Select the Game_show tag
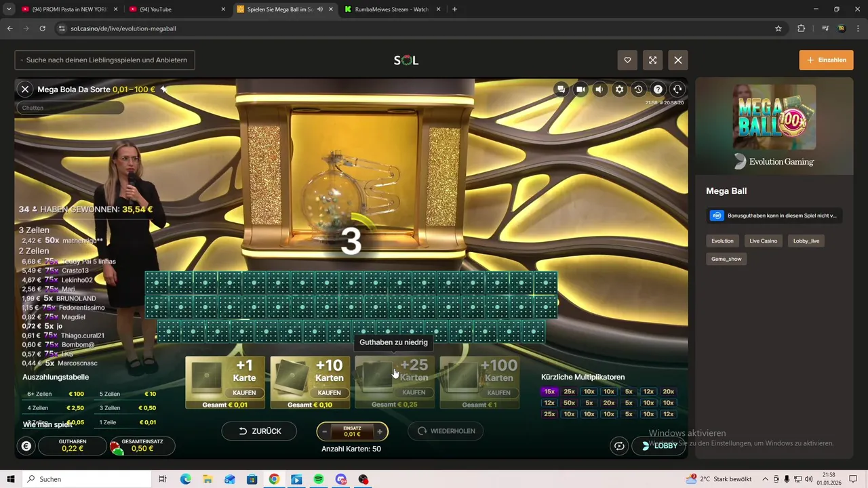This screenshot has height=488, width=868. coord(726,259)
